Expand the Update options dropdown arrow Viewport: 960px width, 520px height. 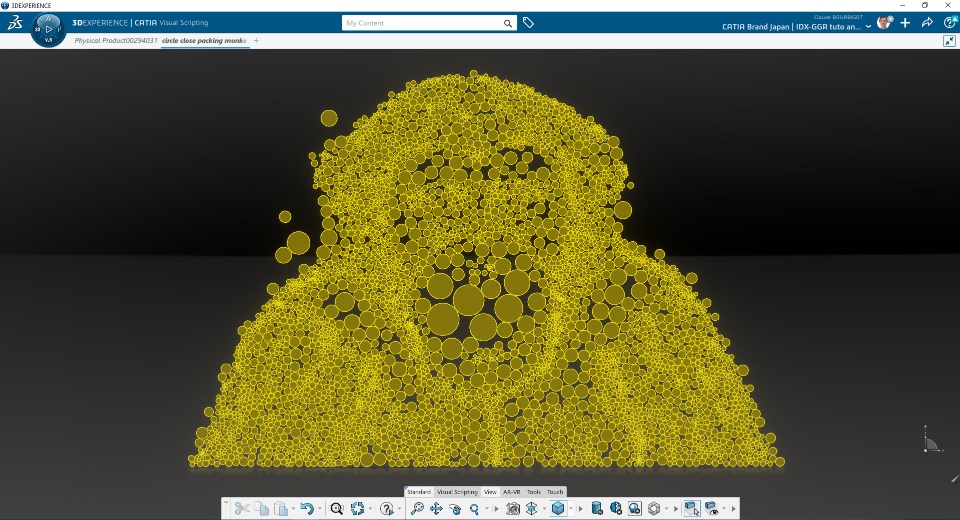(x=370, y=509)
